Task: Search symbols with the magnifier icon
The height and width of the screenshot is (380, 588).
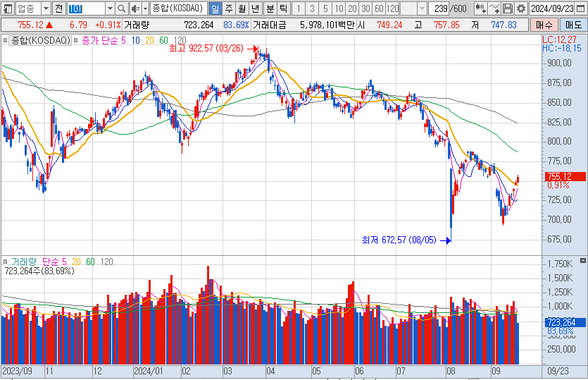Action: pyautogui.click(x=122, y=8)
